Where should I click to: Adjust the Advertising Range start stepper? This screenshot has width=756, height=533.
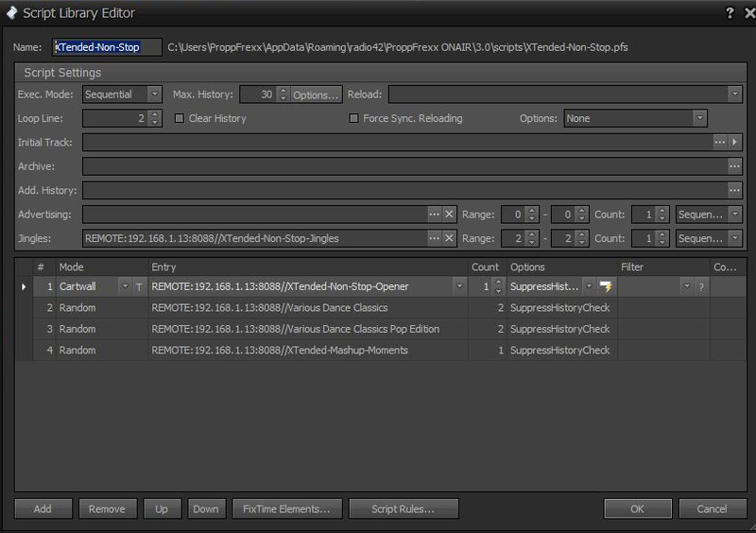click(531, 215)
